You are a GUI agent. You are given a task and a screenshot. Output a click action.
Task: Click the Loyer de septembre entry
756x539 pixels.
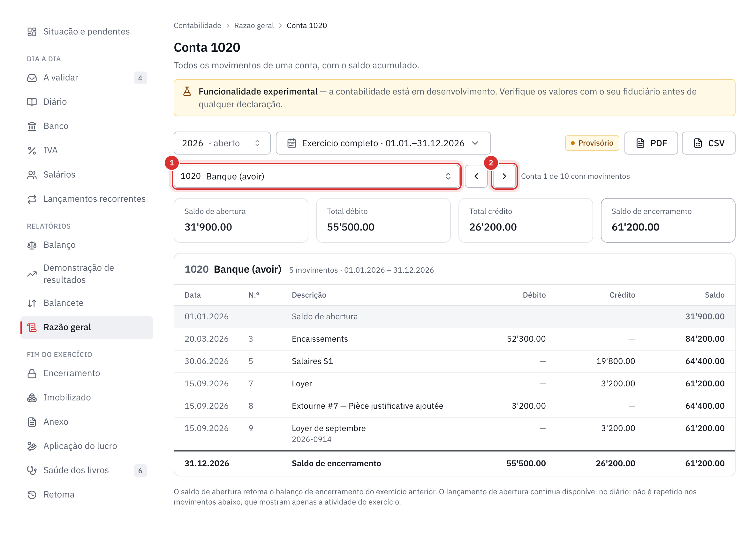coord(454,434)
